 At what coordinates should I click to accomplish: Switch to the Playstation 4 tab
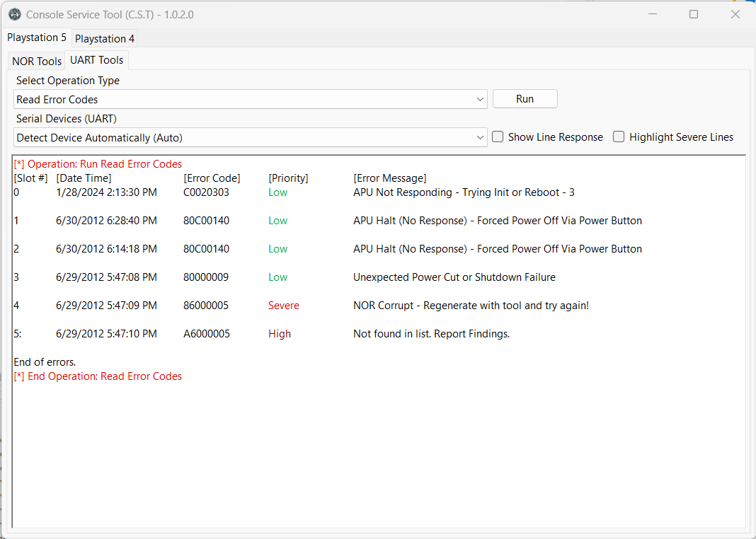tap(105, 38)
